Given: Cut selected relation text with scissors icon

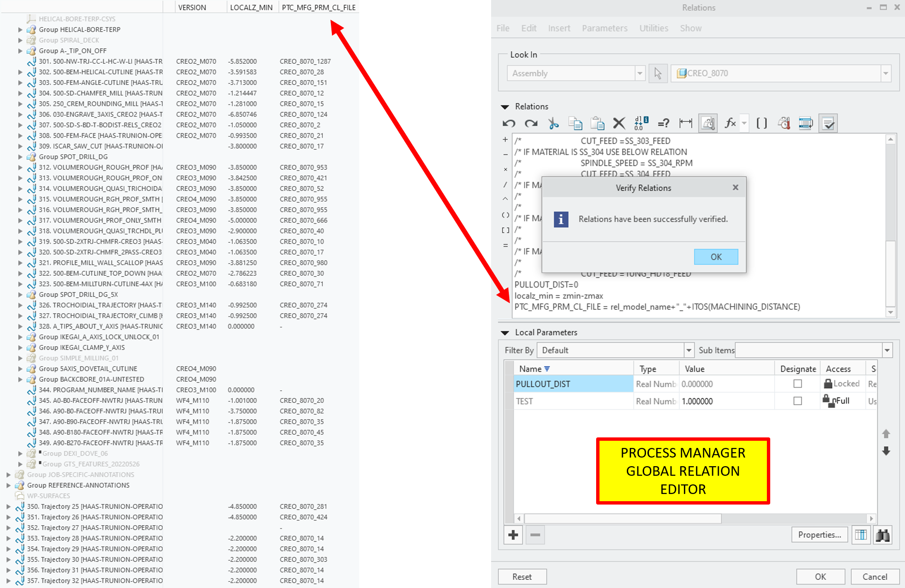Looking at the screenshot, I should 553,123.
